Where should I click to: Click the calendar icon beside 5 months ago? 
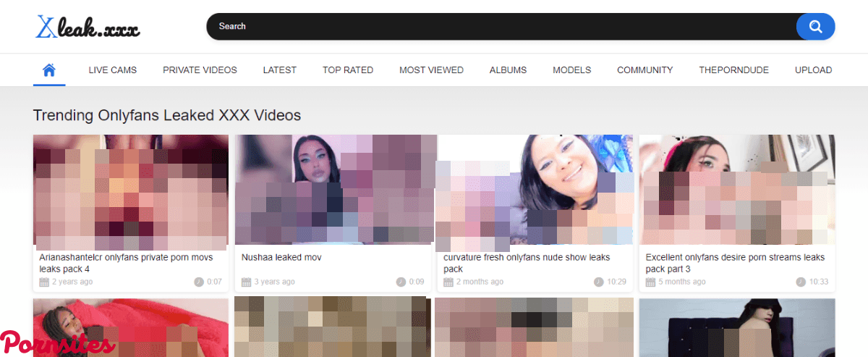pyautogui.click(x=650, y=282)
